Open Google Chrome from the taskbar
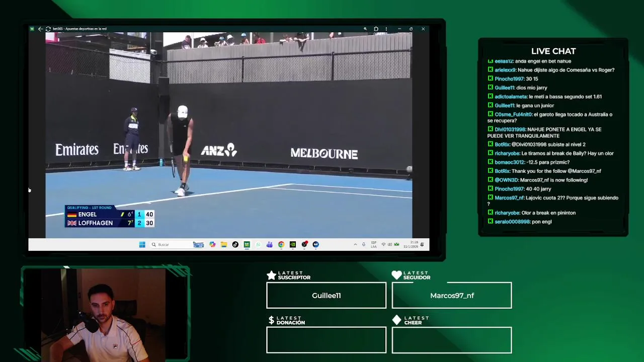This screenshot has height=362, width=644. coord(281,244)
